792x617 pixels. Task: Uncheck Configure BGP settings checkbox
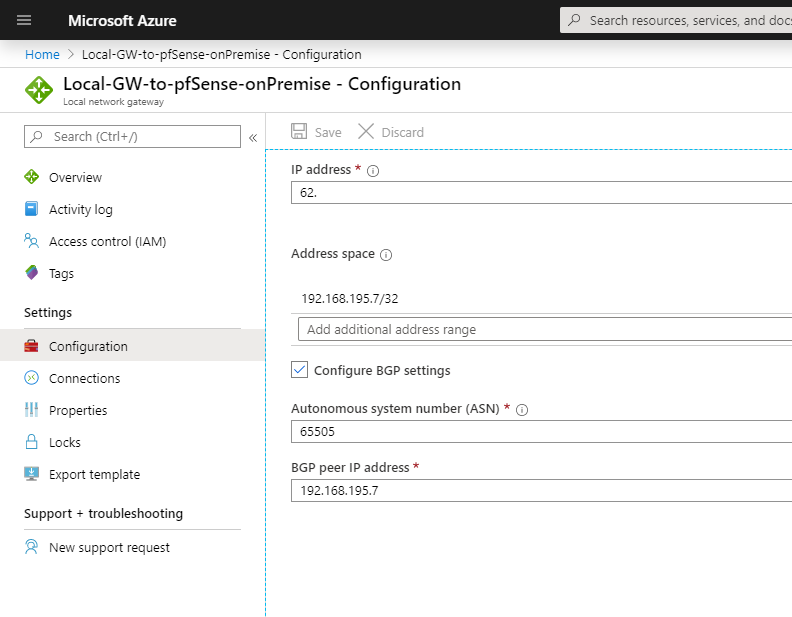point(299,370)
